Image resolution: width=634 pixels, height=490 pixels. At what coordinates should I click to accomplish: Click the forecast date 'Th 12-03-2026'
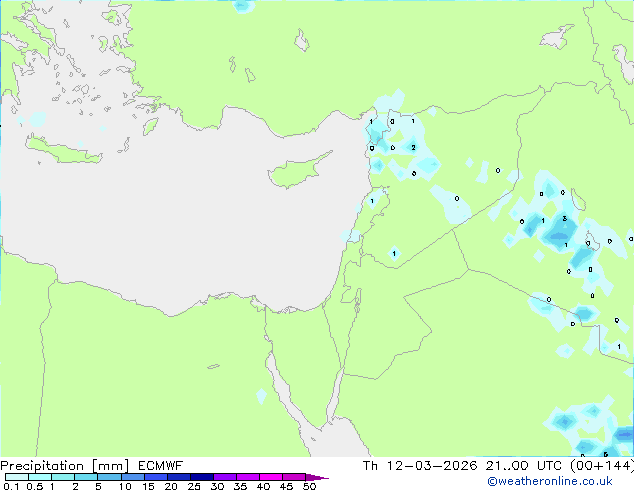click(x=420, y=466)
